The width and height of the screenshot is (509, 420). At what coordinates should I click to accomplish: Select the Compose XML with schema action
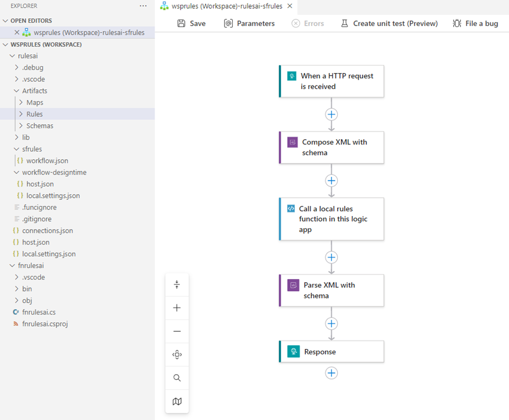[x=331, y=147]
